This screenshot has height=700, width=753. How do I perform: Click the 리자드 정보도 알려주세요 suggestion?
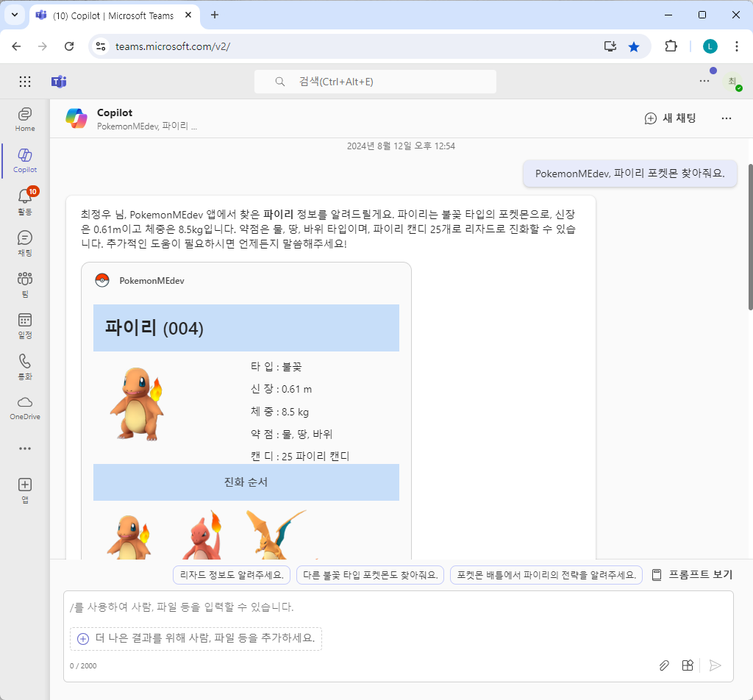pyautogui.click(x=232, y=575)
